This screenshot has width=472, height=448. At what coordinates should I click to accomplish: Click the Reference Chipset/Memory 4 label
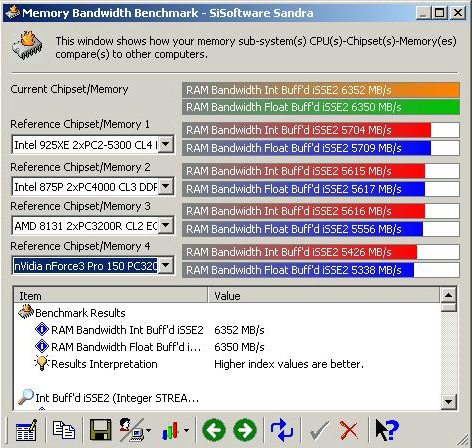tap(80, 246)
